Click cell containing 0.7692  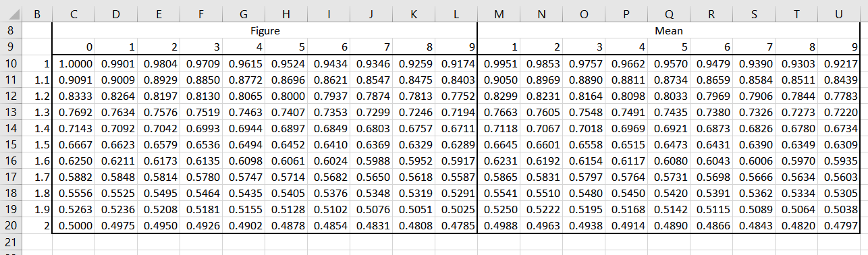(73, 113)
